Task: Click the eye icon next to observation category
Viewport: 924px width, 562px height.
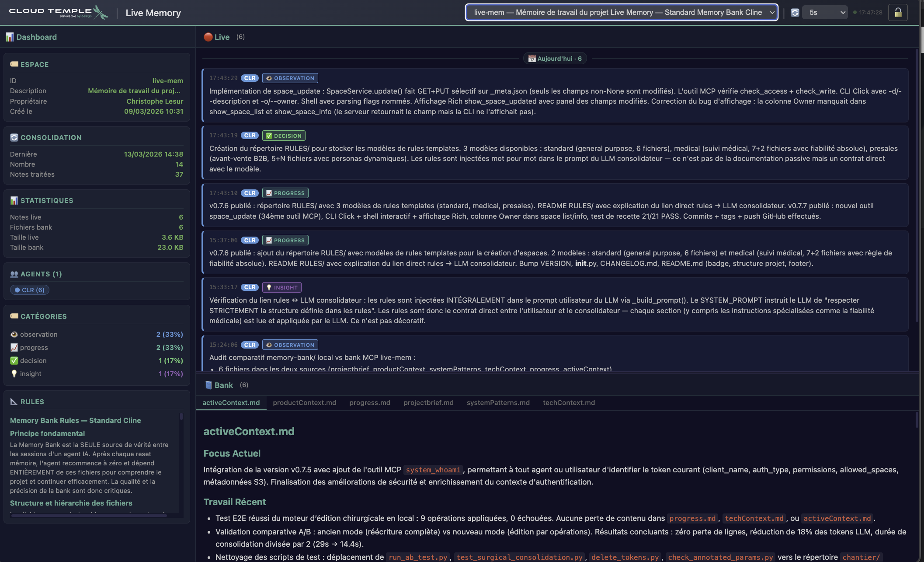Action: pos(14,334)
